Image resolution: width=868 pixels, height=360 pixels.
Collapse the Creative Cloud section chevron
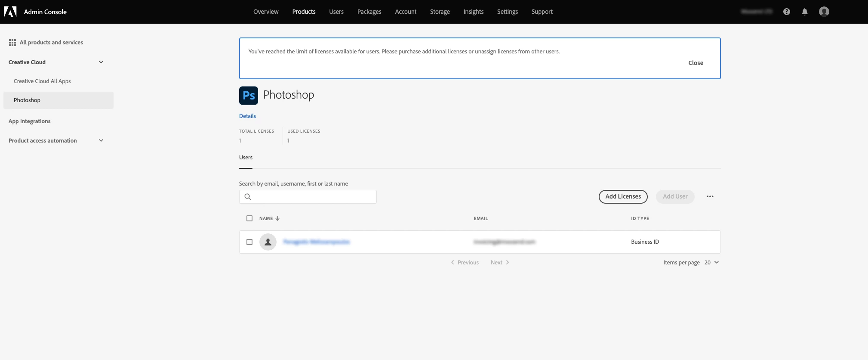pyautogui.click(x=101, y=62)
